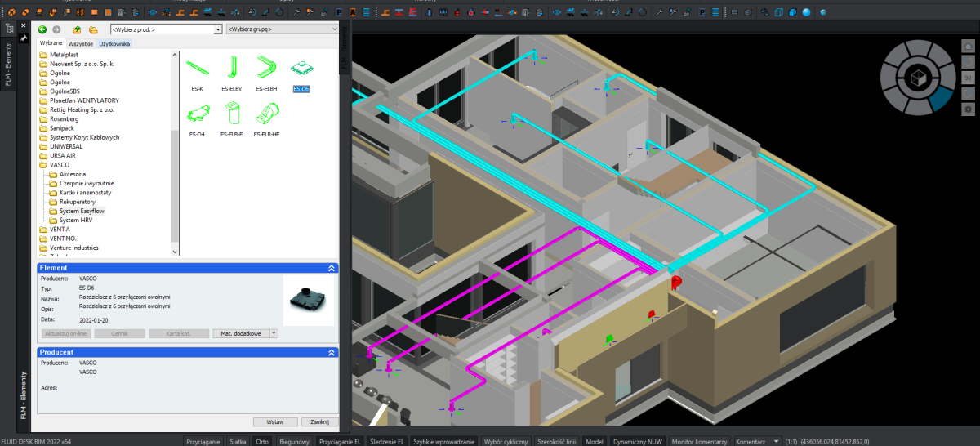This screenshot has height=446, width=980.
Task: Pick the ES-K straight duct element
Action: tap(196, 68)
